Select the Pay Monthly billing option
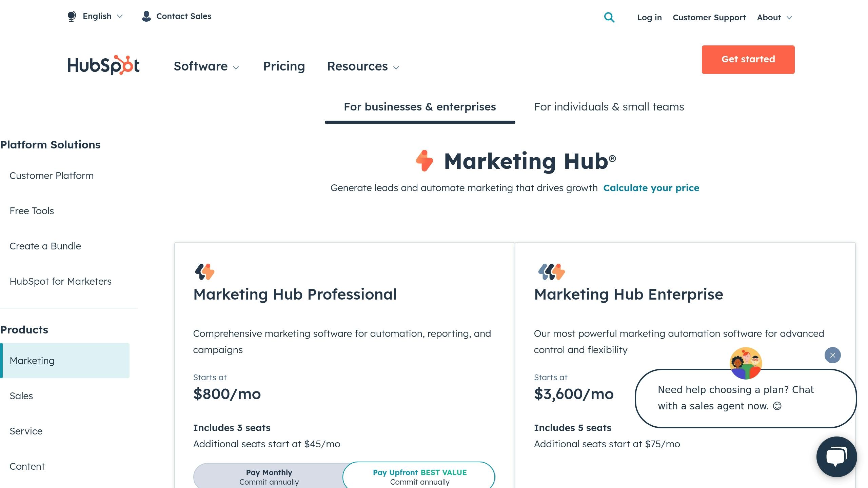Screen dimensions: 868x488 coord(269,477)
